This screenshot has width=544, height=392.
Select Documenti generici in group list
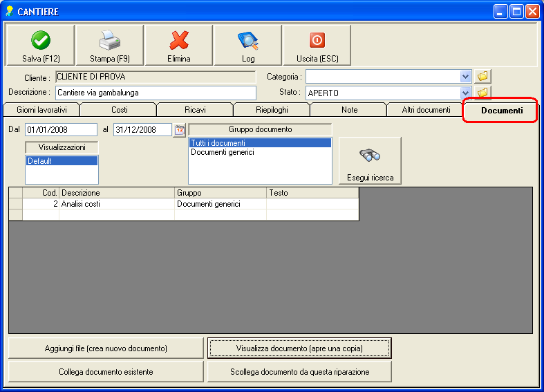260,152
